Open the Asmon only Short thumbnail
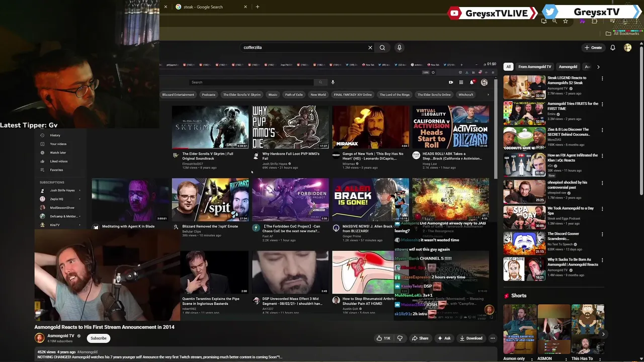Image resolution: width=644 pixels, height=362 pixels. (x=520, y=329)
